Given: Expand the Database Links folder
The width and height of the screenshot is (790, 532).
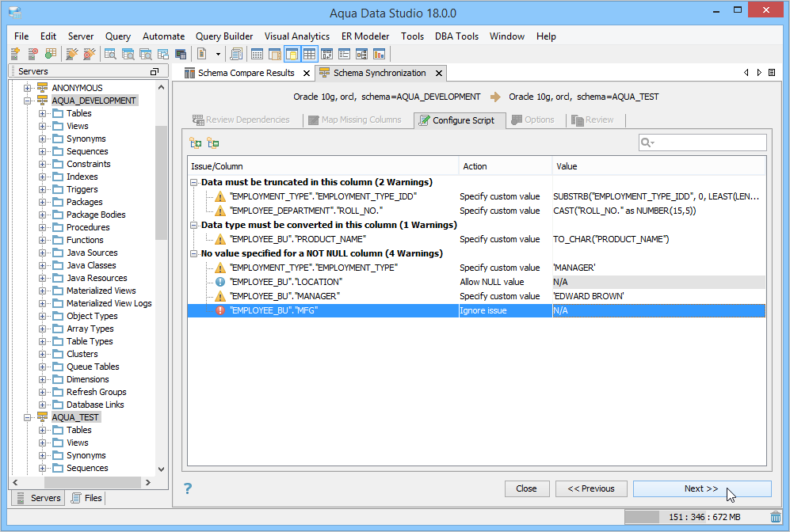Looking at the screenshot, I should pos(42,405).
